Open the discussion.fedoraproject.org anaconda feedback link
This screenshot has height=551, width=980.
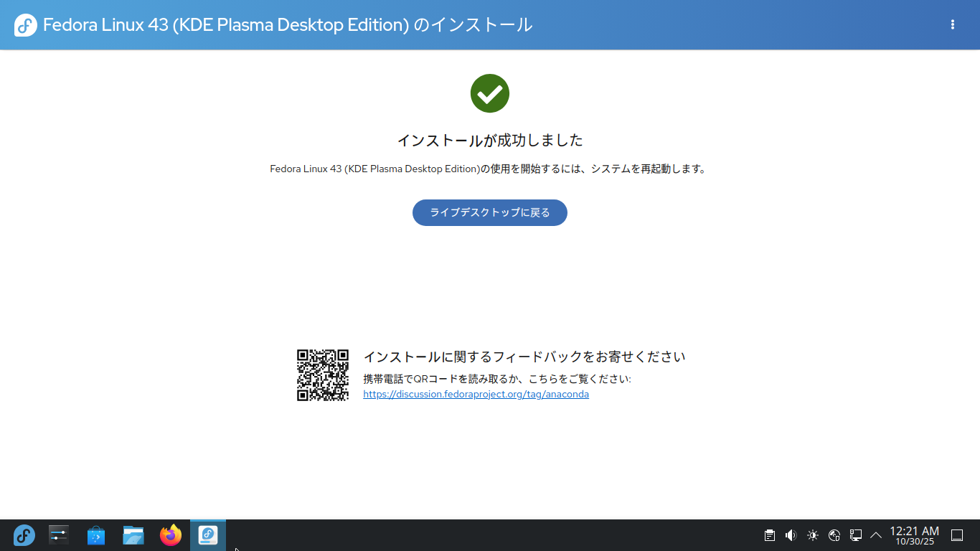coord(476,395)
